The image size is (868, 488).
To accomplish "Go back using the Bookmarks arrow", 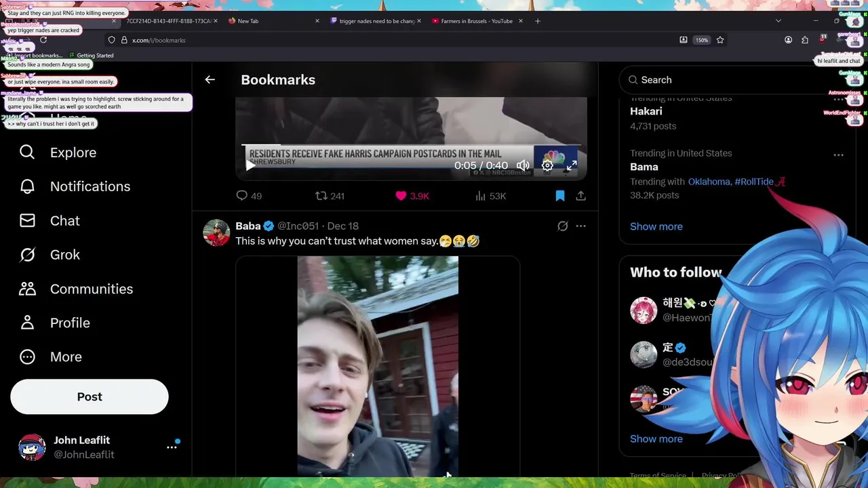I will [x=210, y=80].
